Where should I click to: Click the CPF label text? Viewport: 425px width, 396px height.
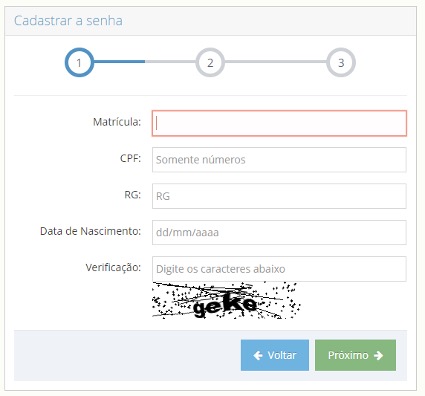point(131,158)
